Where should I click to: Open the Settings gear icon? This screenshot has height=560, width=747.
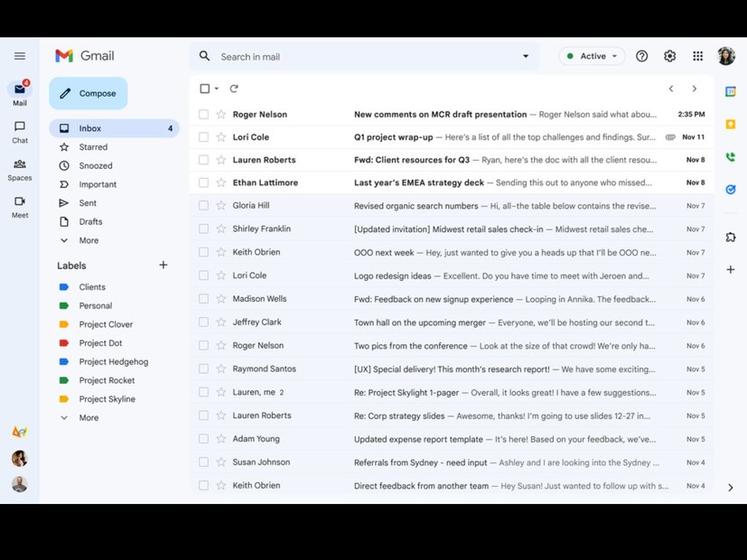669,56
